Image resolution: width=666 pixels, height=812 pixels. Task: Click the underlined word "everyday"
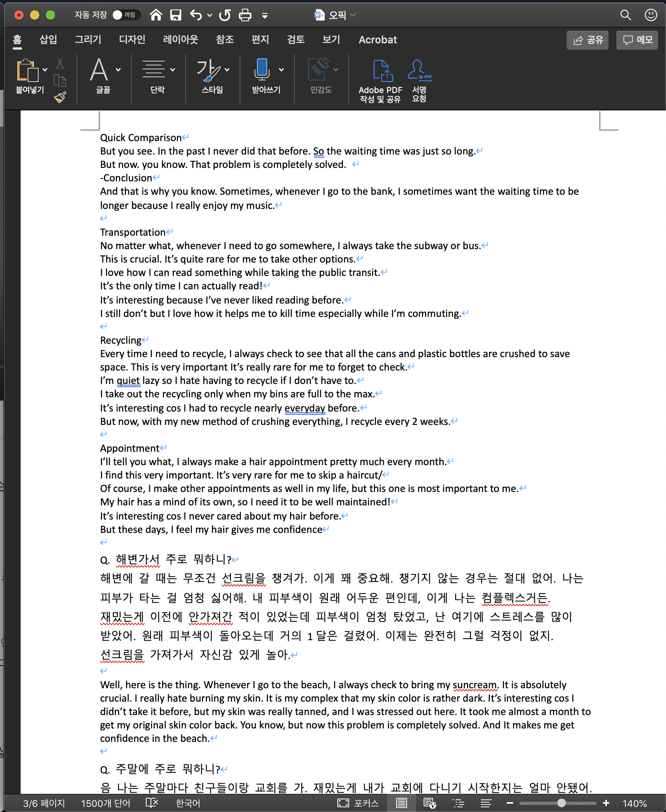tap(305, 408)
